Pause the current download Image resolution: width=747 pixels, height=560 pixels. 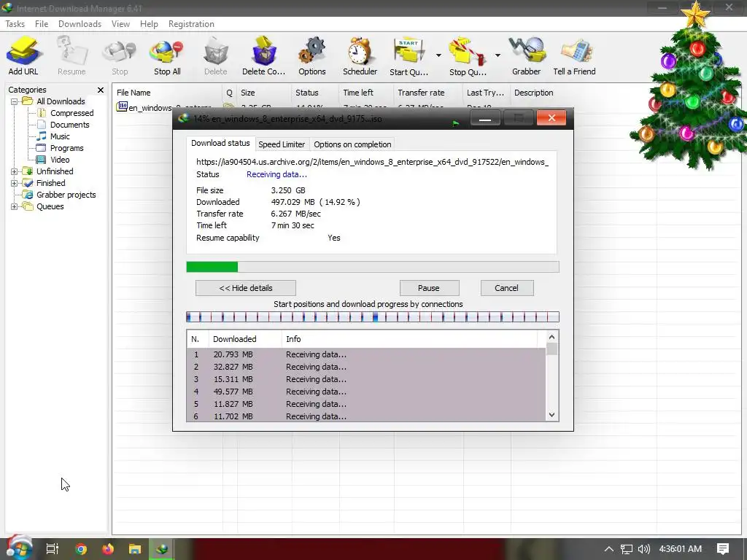(x=429, y=288)
